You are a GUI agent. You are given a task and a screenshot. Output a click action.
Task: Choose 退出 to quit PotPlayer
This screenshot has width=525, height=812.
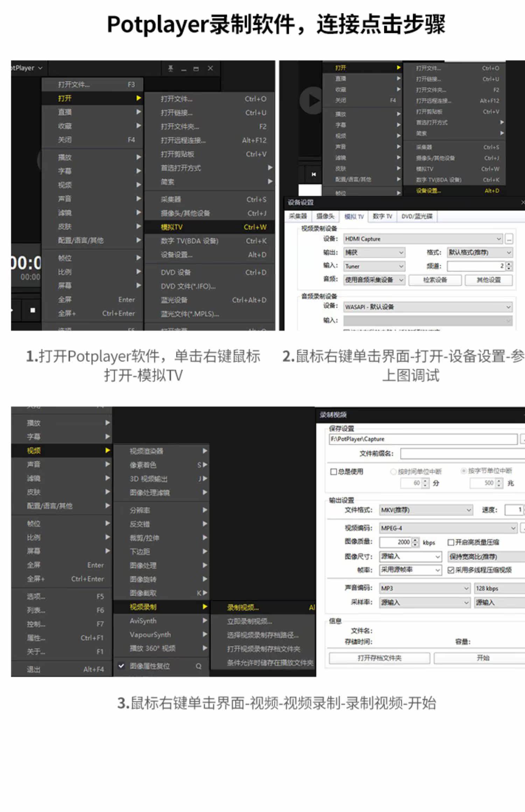coord(62,669)
